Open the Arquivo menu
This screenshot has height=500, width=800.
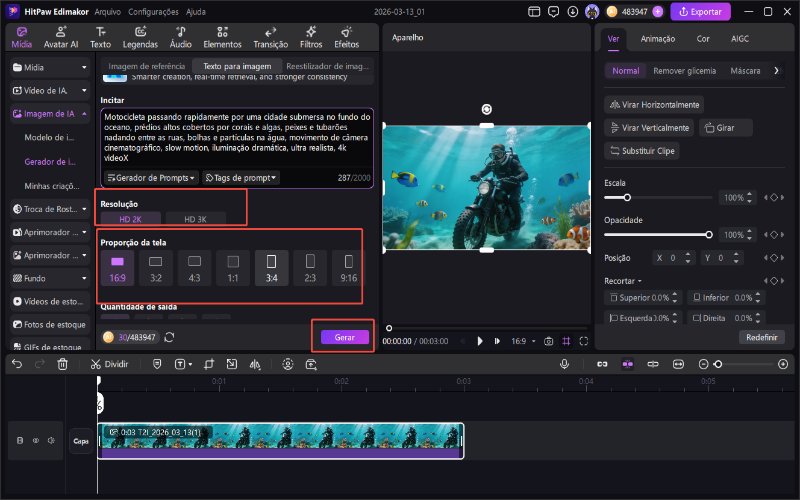pos(108,11)
